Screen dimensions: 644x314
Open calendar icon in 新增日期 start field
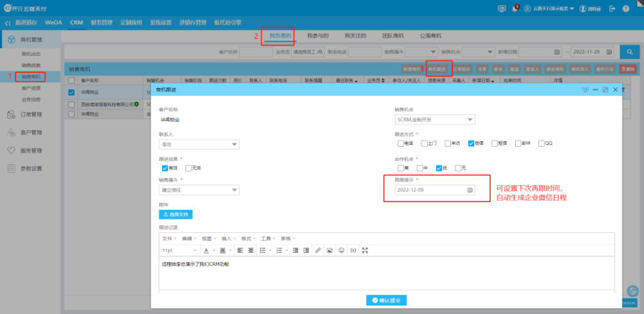click(556, 52)
